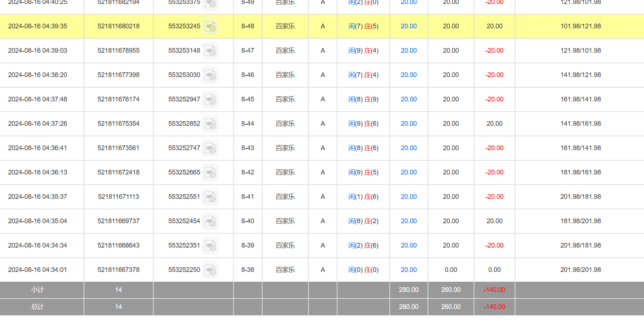The height and width of the screenshot is (321, 644).
Task: Click replay icon beside round 553253148
Action: pyautogui.click(x=210, y=51)
